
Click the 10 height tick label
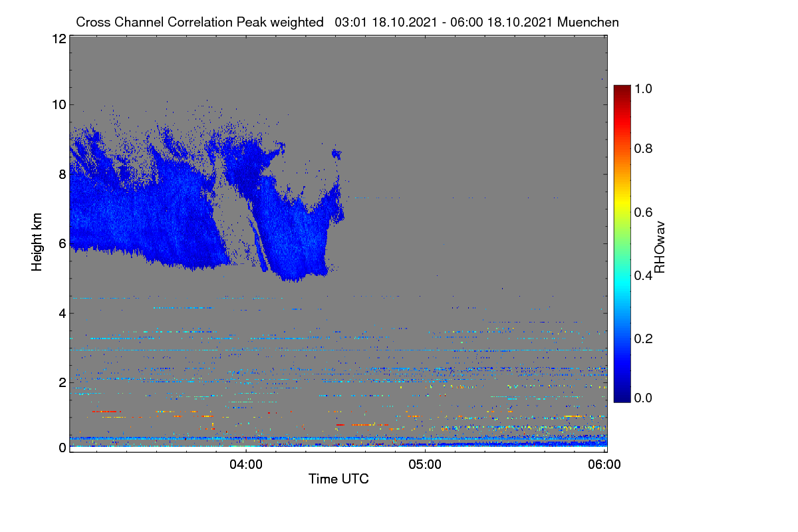tap(59, 104)
